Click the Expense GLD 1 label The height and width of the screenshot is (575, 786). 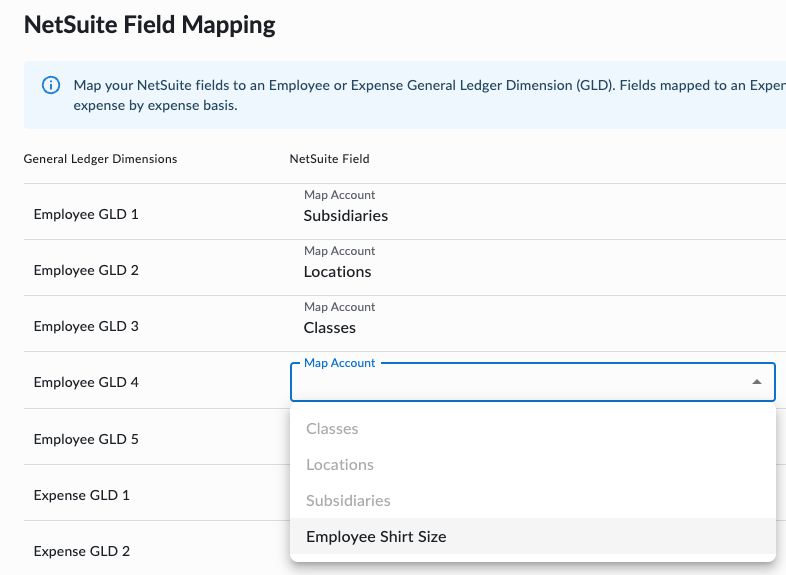[x=82, y=495]
